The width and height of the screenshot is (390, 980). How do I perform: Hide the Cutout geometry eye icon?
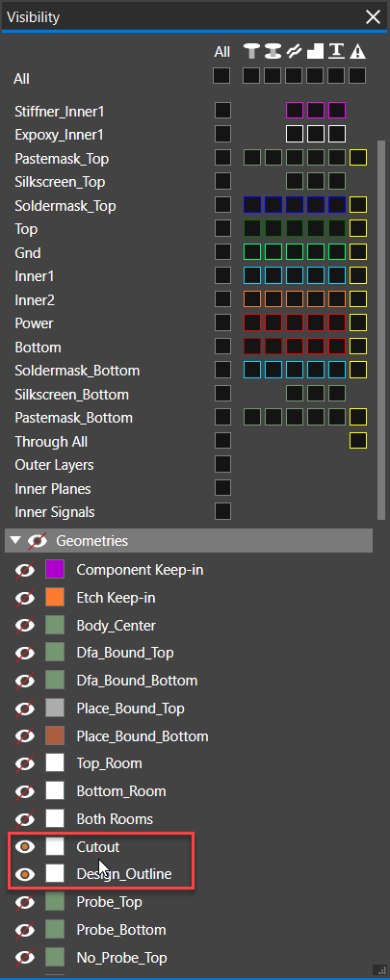point(24,847)
